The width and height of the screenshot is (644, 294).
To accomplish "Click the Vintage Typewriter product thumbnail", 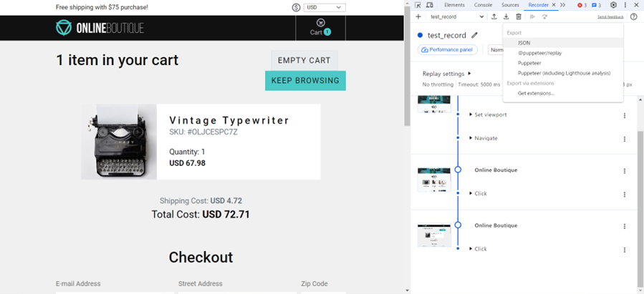I will [119, 142].
